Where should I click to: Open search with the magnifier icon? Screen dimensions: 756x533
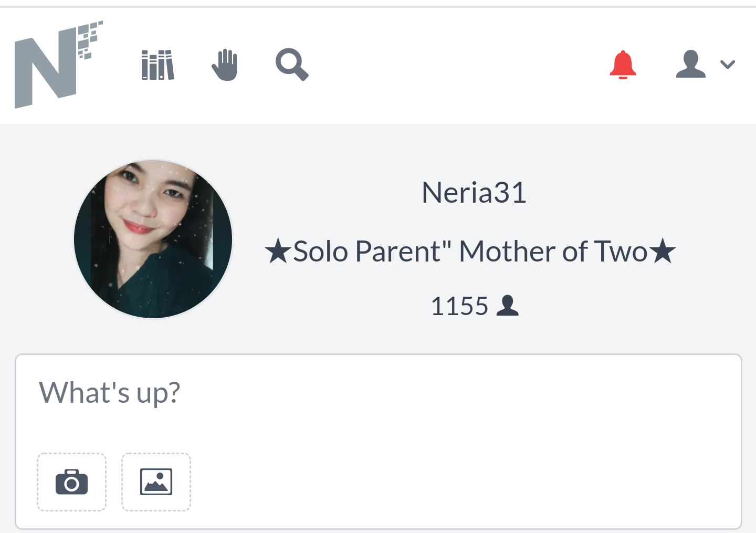click(292, 65)
